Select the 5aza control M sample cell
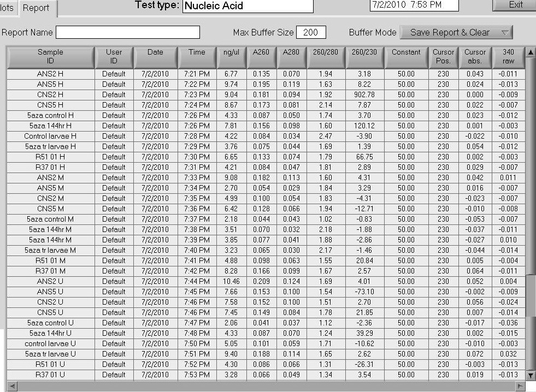The image size is (536, 392). pos(50,219)
